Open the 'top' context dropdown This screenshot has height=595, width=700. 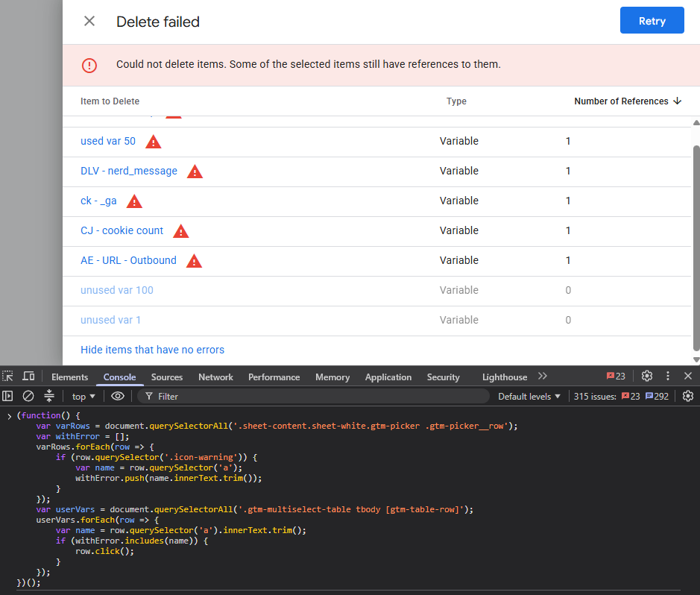point(83,397)
